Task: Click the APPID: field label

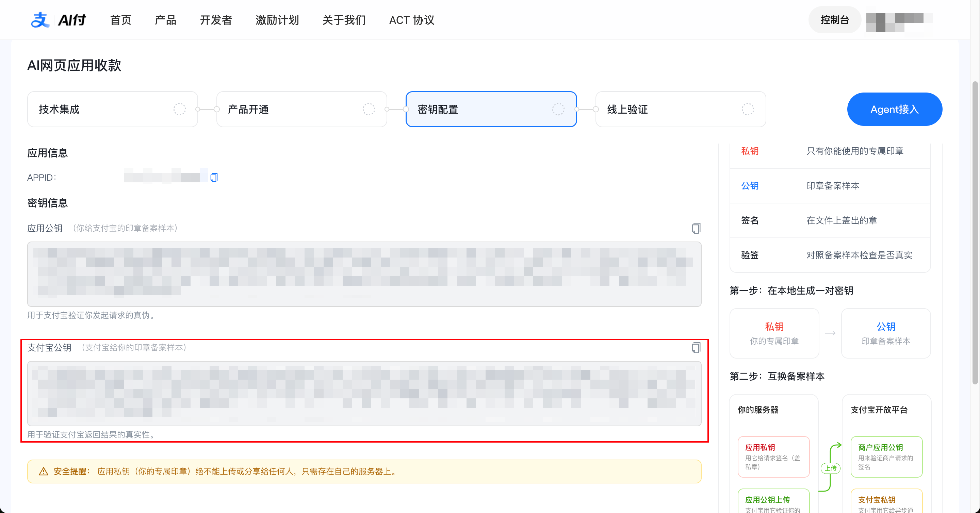Action: pyautogui.click(x=42, y=178)
